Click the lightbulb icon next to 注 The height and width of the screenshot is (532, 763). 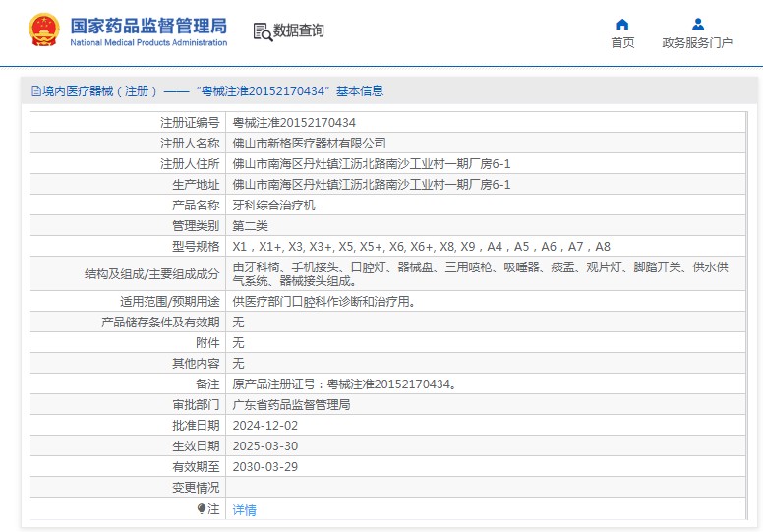click(x=202, y=508)
